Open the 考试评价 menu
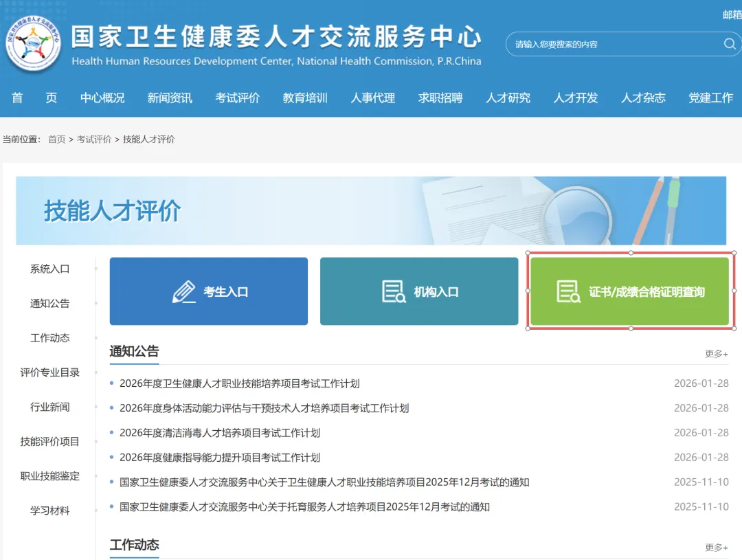 [238, 98]
